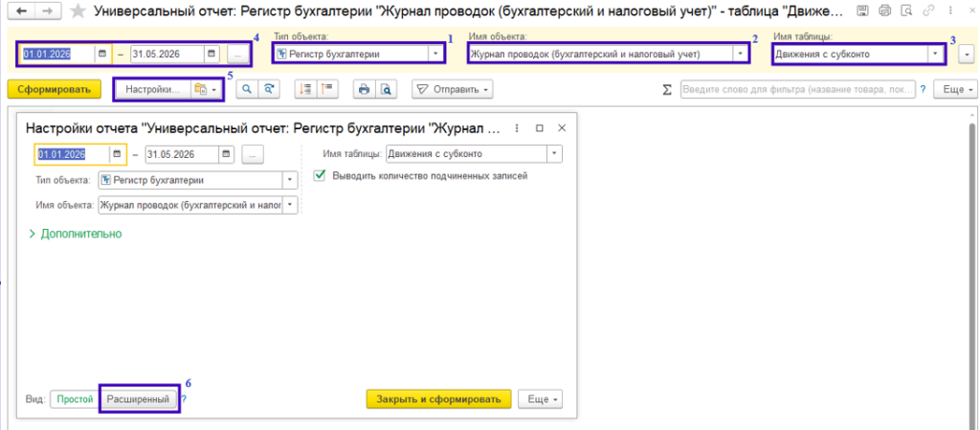
Task: Open main toolbar Еще menu
Action: point(955,90)
